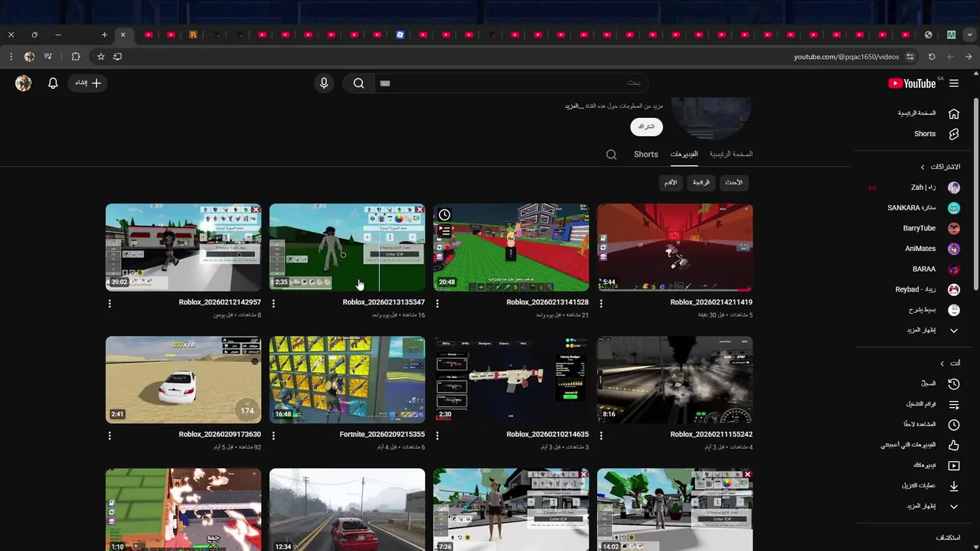Open the Roblox_20260211155242 video title

(711, 435)
